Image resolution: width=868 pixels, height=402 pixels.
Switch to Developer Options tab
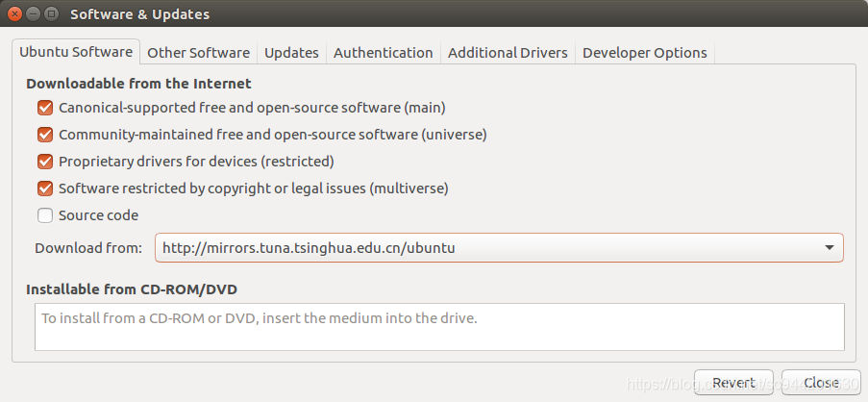(645, 53)
